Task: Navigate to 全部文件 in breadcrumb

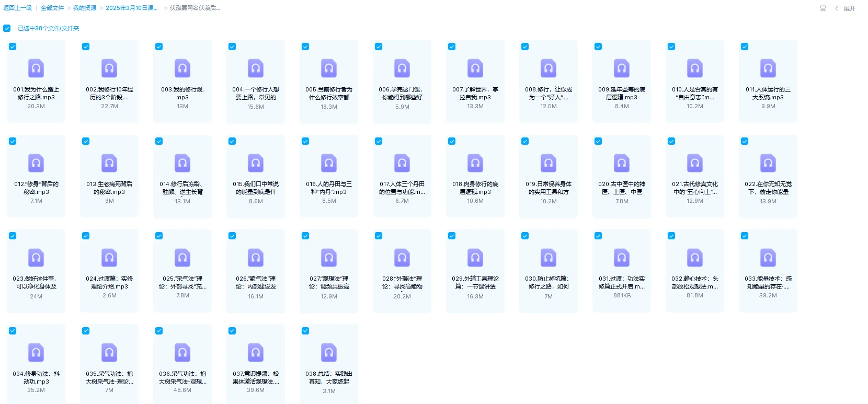Action: pos(52,8)
